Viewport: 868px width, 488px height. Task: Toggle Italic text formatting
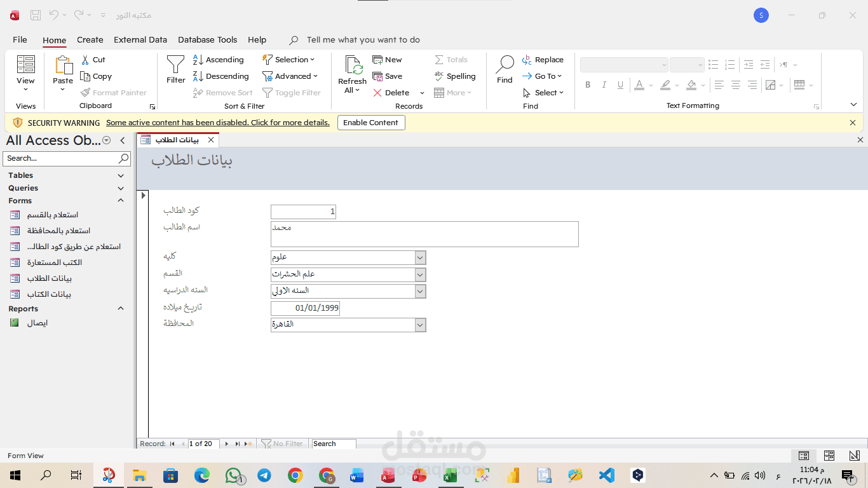[604, 85]
